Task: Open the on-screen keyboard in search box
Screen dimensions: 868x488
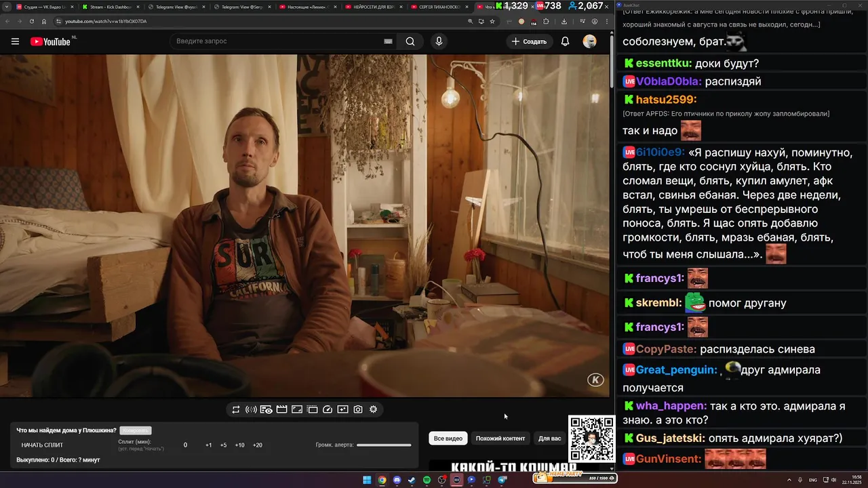Action: tap(388, 41)
